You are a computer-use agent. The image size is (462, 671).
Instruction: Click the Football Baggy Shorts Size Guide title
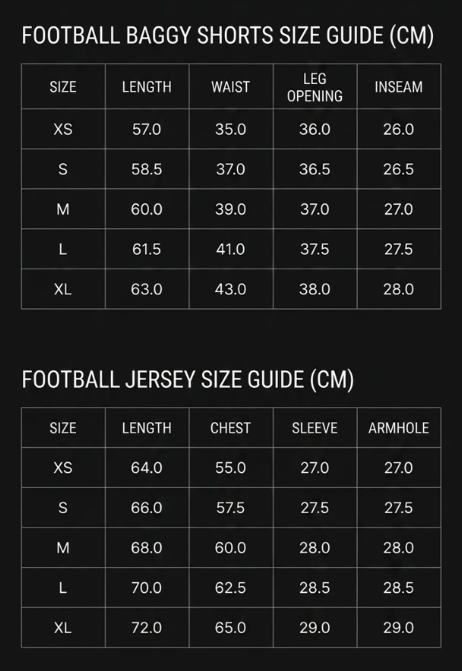[x=228, y=36]
